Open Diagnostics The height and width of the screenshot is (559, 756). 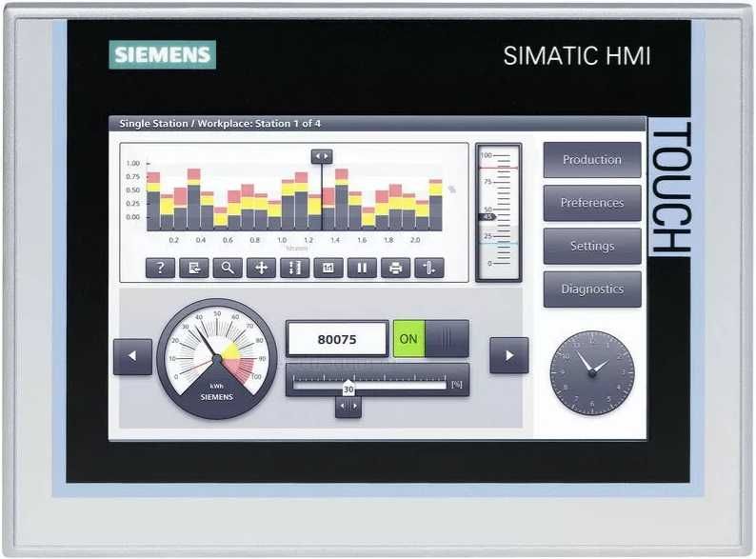click(x=592, y=289)
